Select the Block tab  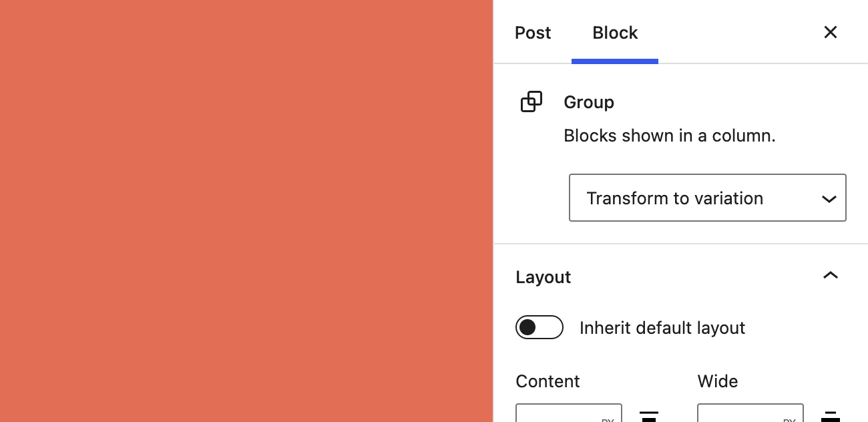[615, 33]
